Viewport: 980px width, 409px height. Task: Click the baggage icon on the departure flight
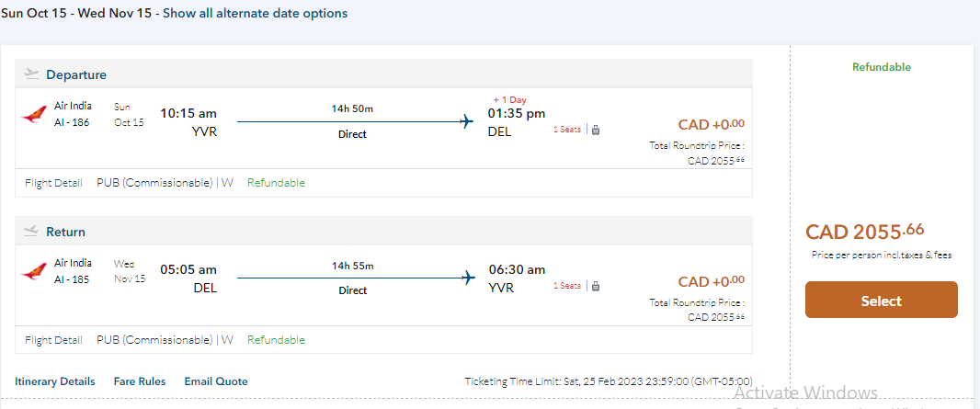click(x=595, y=130)
